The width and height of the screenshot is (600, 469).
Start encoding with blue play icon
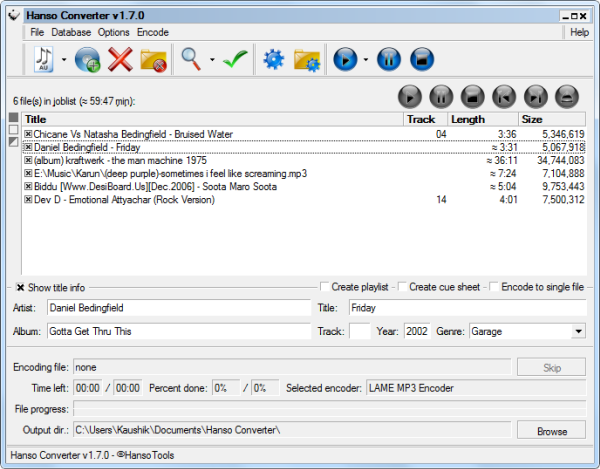pyautogui.click(x=345, y=59)
